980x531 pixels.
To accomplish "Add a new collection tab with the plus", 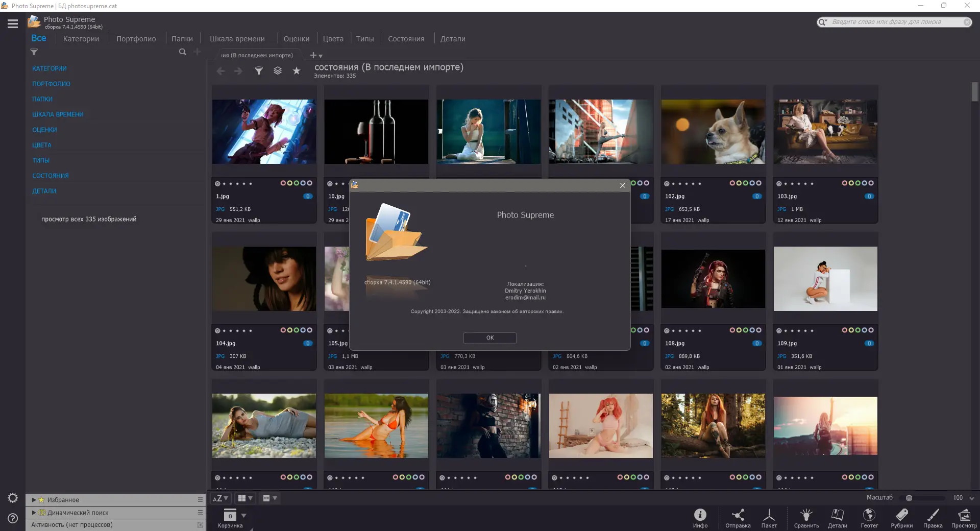I will pyautogui.click(x=313, y=55).
